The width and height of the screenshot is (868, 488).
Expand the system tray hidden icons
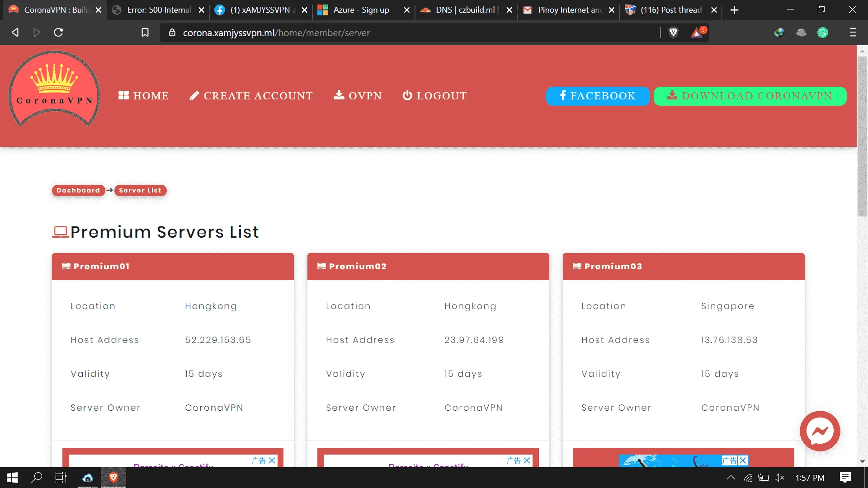731,478
